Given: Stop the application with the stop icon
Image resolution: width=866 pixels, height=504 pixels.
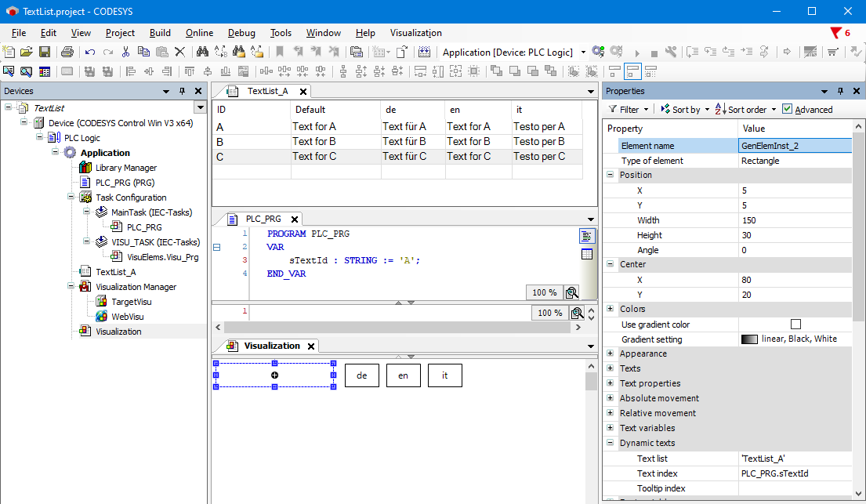Looking at the screenshot, I should (654, 53).
